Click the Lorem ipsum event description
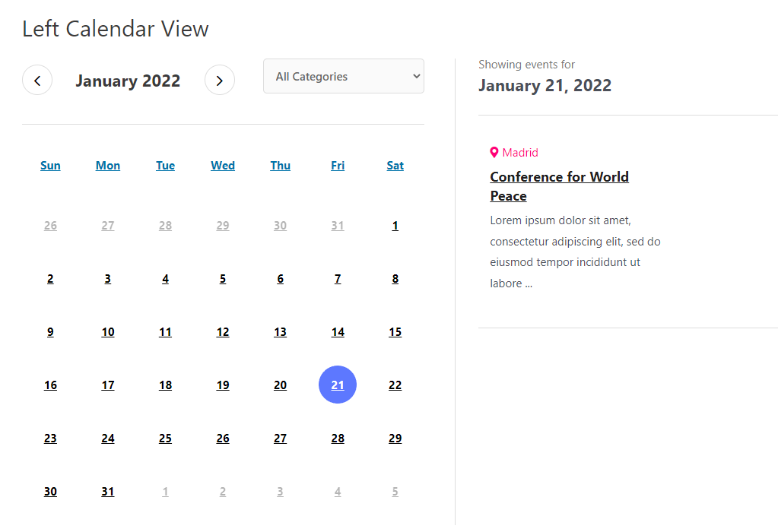 click(x=575, y=252)
